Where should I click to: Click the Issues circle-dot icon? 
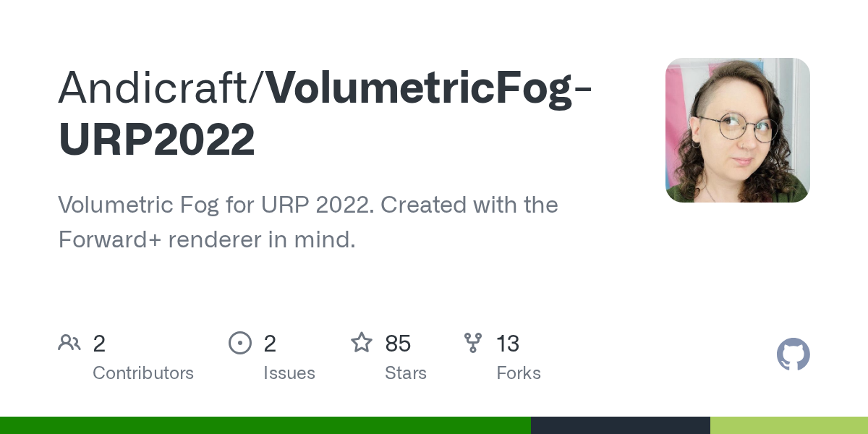pos(239,343)
